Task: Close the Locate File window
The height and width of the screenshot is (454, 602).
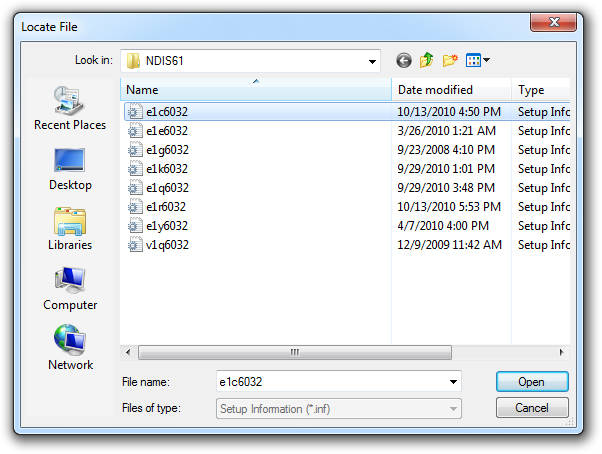Action: pyautogui.click(x=553, y=22)
